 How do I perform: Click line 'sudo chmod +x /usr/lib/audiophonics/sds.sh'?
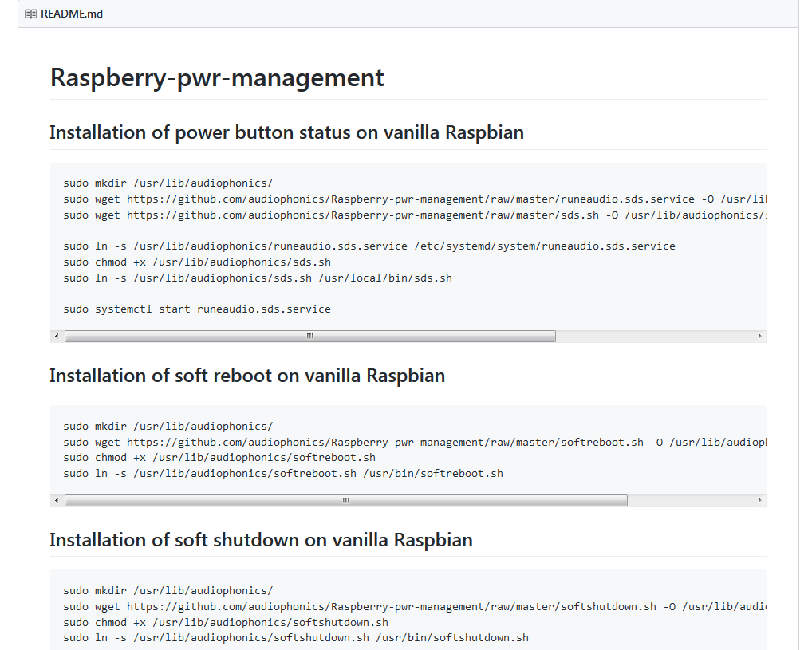tap(197, 262)
